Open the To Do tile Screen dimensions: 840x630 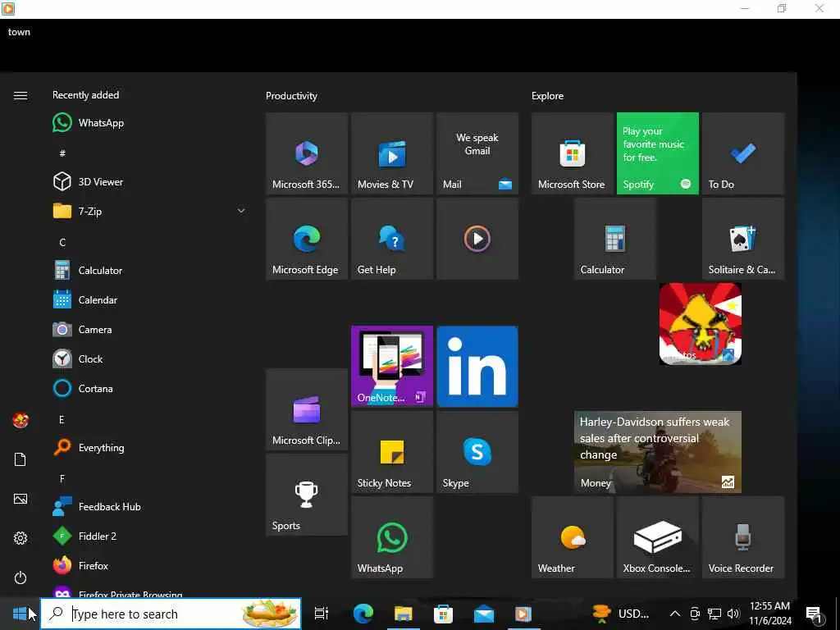pos(743,153)
